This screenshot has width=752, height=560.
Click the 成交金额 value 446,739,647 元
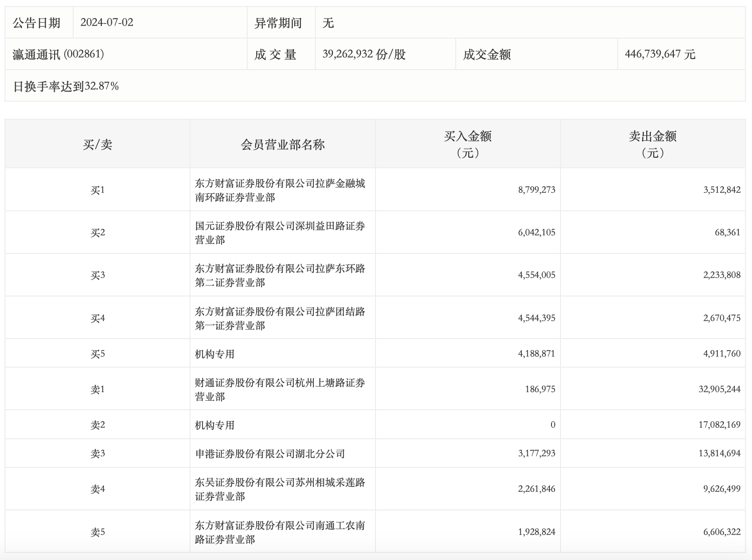[660, 54]
